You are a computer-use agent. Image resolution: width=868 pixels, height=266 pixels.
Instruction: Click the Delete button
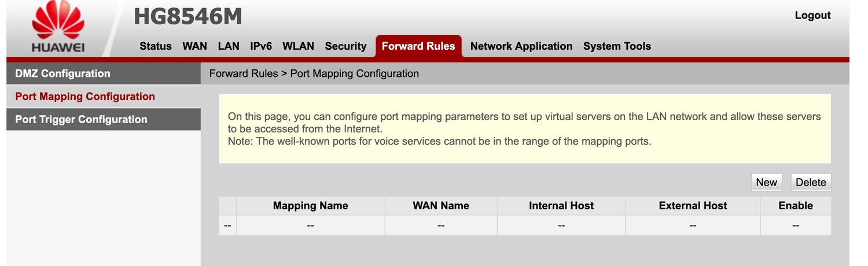811,182
